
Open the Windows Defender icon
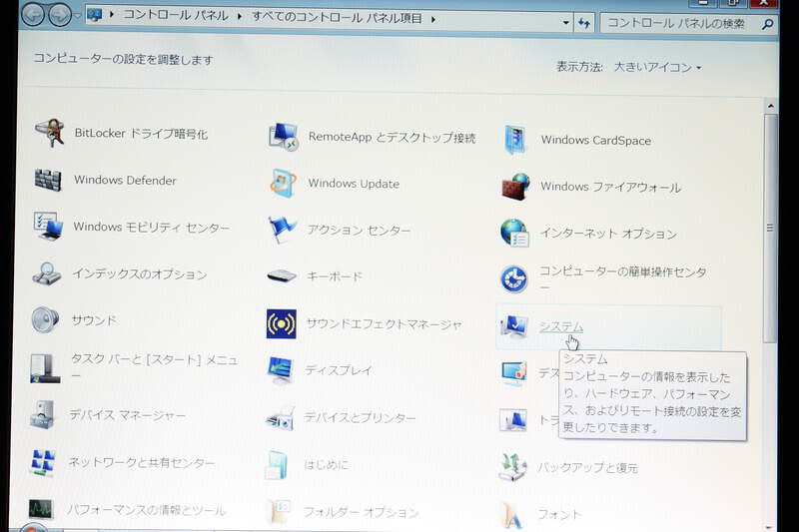point(48,180)
